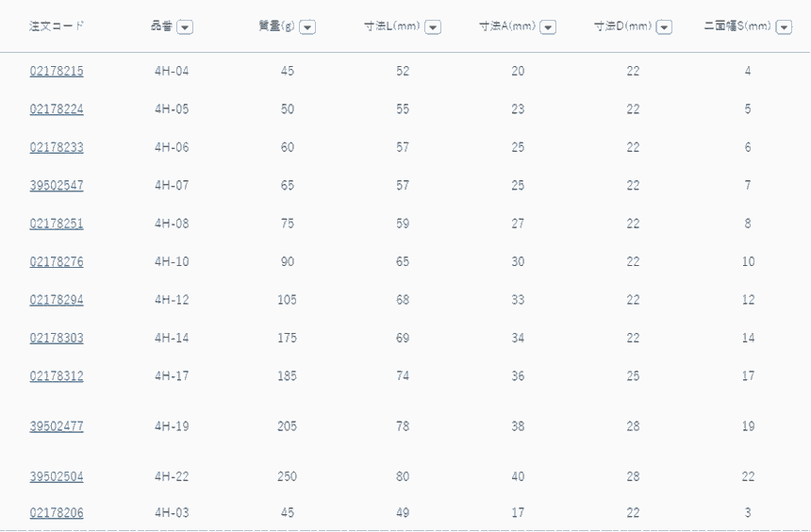This screenshot has height=532, width=811.
Task: Click the 注文コード column header
Action: tap(57, 26)
